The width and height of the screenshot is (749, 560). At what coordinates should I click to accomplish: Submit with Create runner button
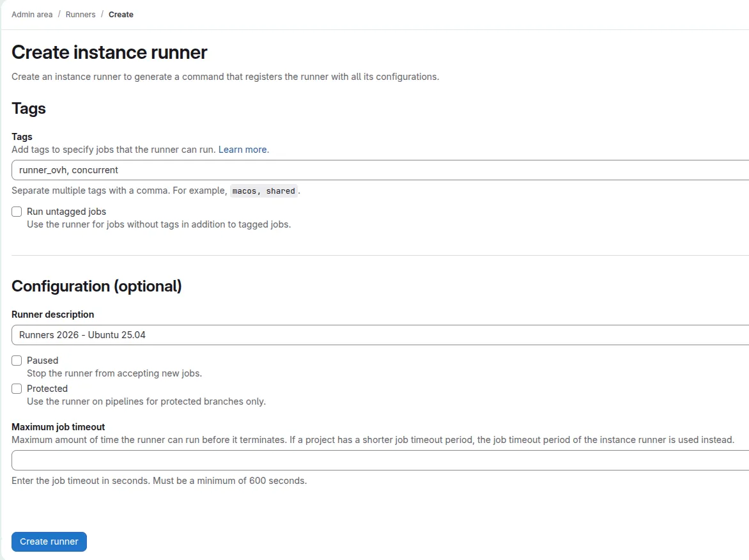(49, 542)
